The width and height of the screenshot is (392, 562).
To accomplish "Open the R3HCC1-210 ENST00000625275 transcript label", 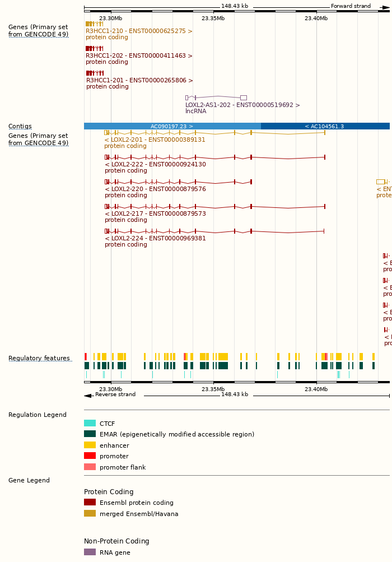I will click(139, 31).
